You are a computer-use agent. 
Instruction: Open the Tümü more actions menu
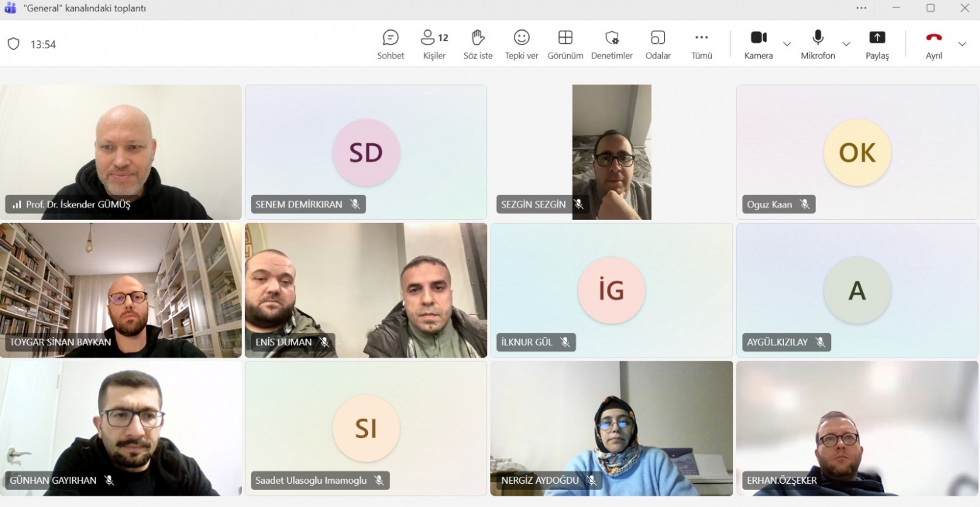[701, 44]
